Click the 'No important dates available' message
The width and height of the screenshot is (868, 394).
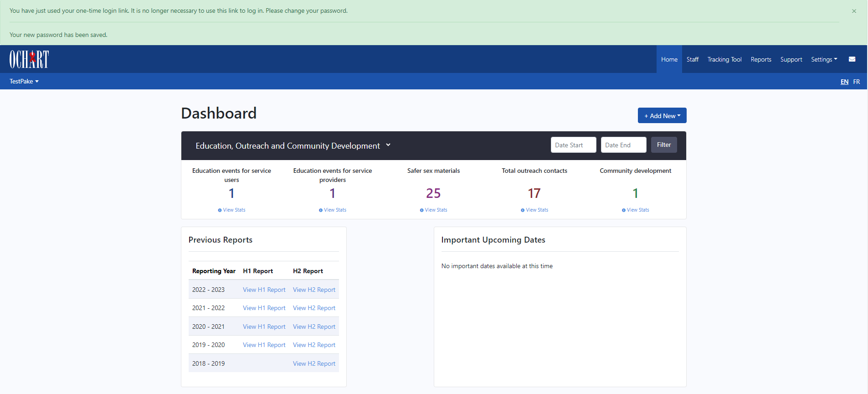(x=497, y=266)
